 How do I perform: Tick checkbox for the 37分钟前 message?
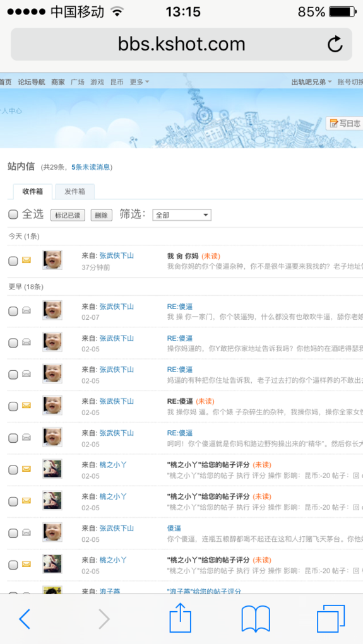tap(13, 261)
